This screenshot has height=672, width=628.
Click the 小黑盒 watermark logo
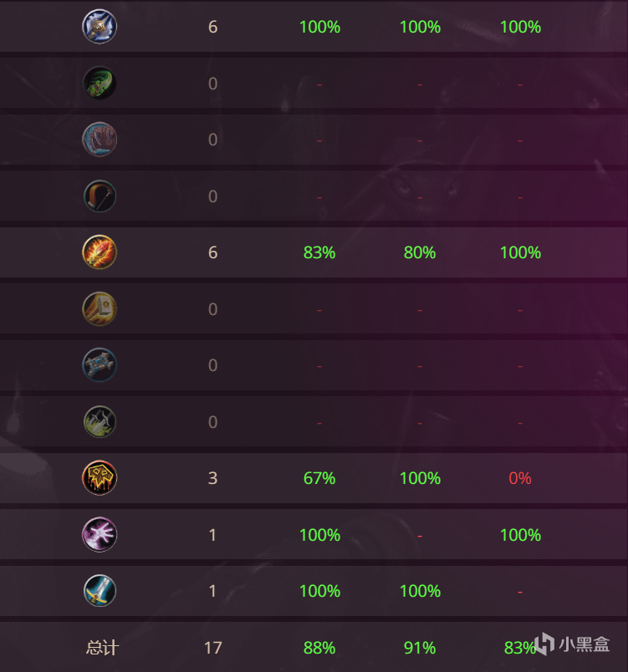point(573,644)
